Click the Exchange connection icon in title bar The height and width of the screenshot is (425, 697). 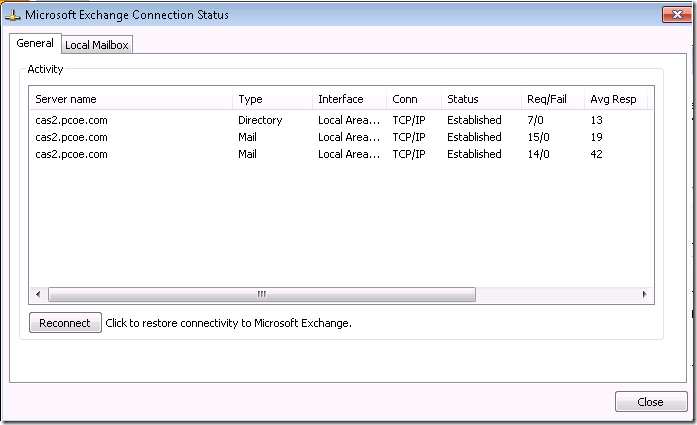12,15
